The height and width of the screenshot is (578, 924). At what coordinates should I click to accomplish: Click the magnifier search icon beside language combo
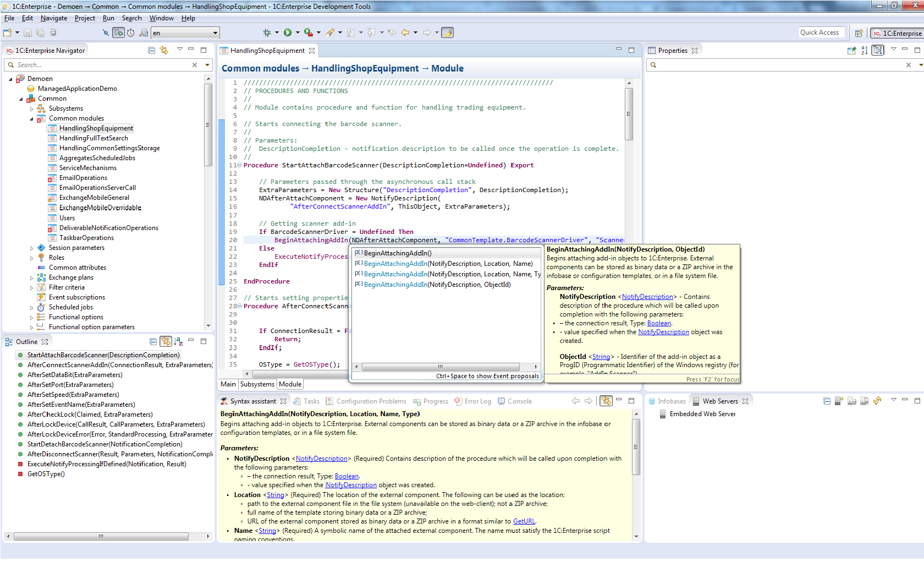tap(144, 32)
